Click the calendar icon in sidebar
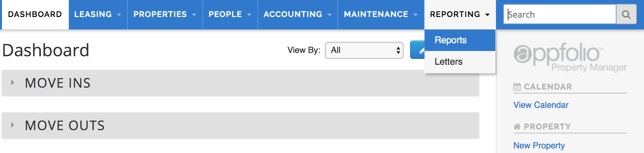 517,87
